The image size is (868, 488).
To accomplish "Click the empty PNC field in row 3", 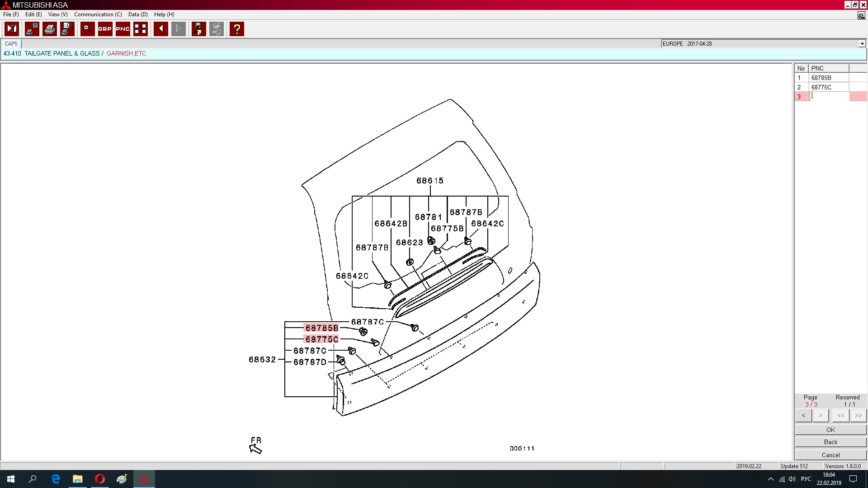I will (x=830, y=96).
